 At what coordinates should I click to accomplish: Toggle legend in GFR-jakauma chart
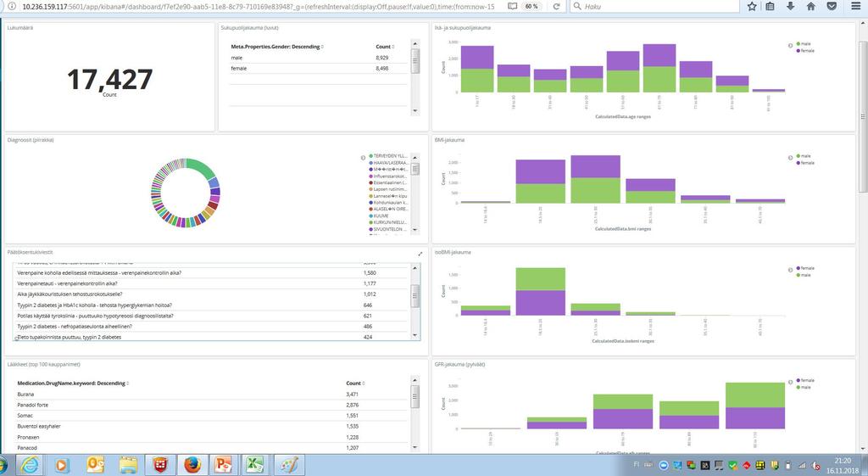point(790,383)
